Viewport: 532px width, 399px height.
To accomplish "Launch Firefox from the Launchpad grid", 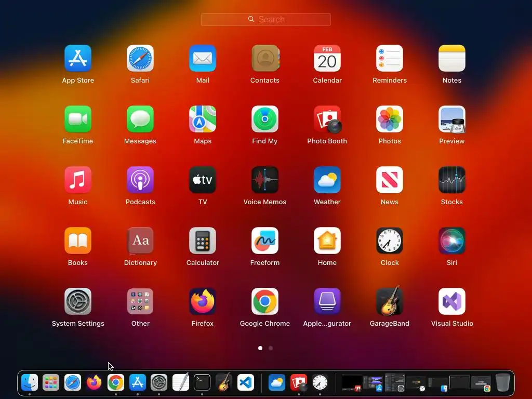I will tap(203, 301).
